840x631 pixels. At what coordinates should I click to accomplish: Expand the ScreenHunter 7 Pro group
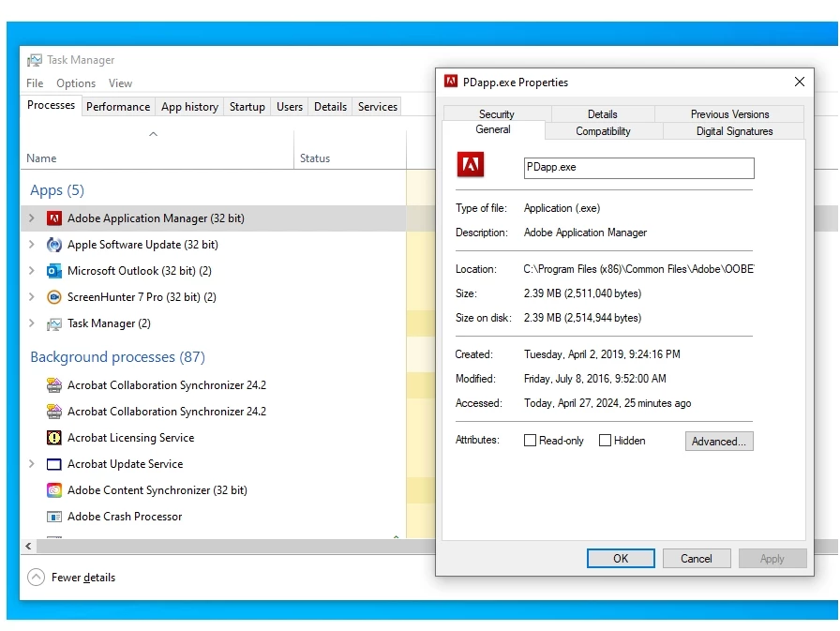click(x=32, y=297)
